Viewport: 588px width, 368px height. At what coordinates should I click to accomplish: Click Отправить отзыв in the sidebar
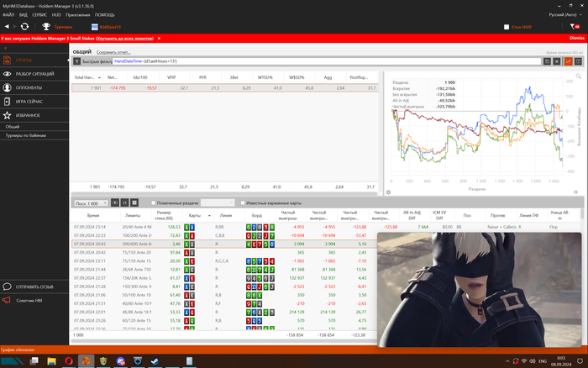[34, 287]
